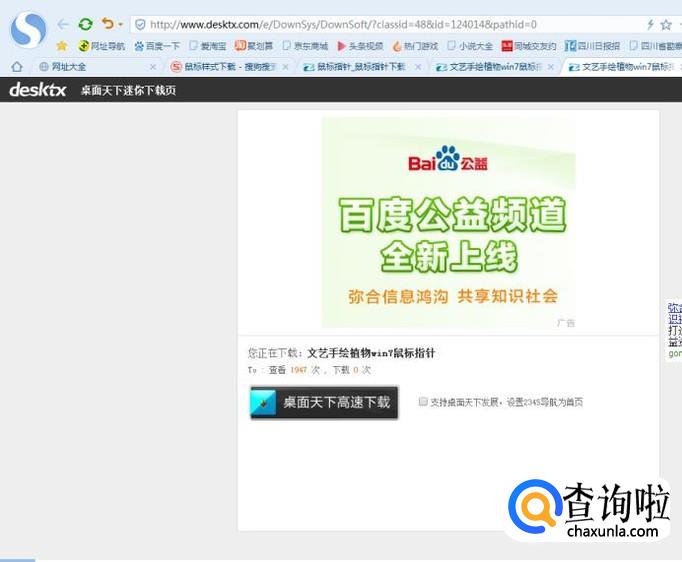Go back with the back arrow
The width and height of the screenshot is (682, 562).
click(x=63, y=24)
